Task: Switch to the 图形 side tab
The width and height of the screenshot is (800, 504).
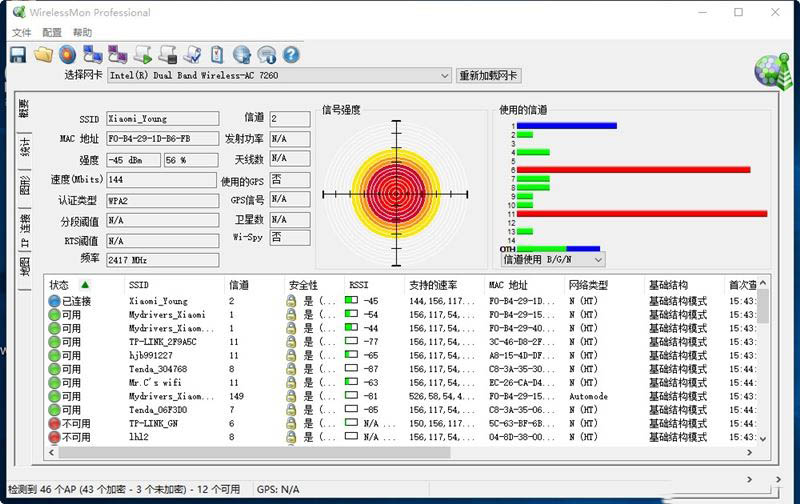Action: (x=24, y=185)
